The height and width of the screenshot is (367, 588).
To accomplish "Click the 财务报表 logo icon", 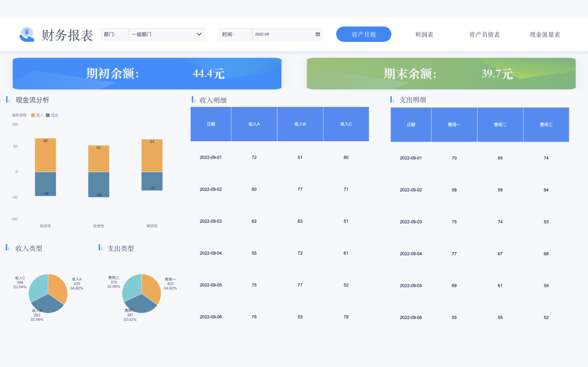I will pyautogui.click(x=27, y=34).
